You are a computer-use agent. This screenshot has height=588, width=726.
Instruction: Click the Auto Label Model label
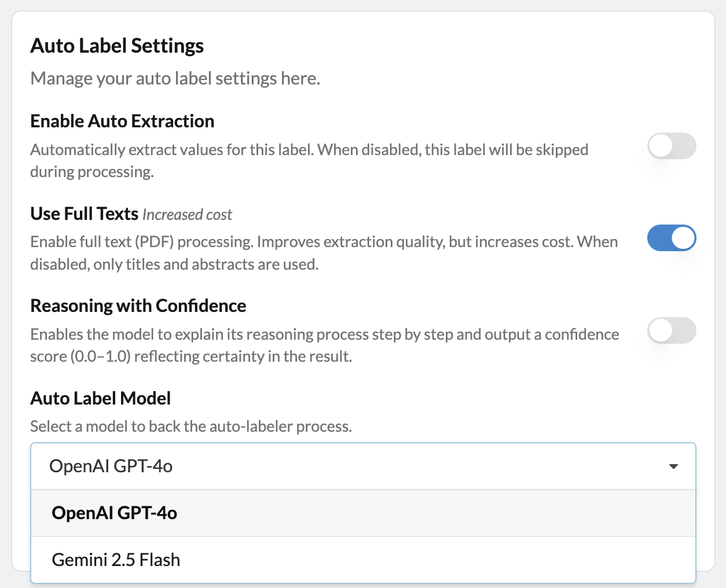(101, 398)
